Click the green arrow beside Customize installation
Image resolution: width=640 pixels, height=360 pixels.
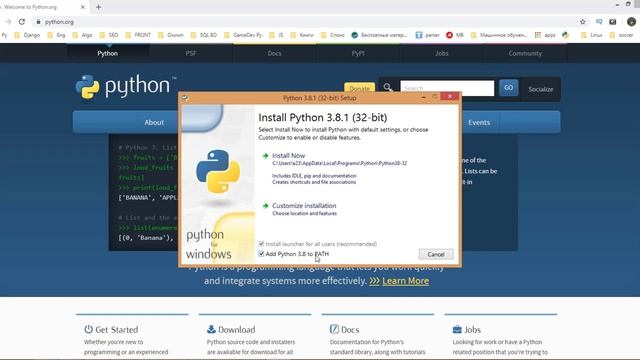coord(265,206)
